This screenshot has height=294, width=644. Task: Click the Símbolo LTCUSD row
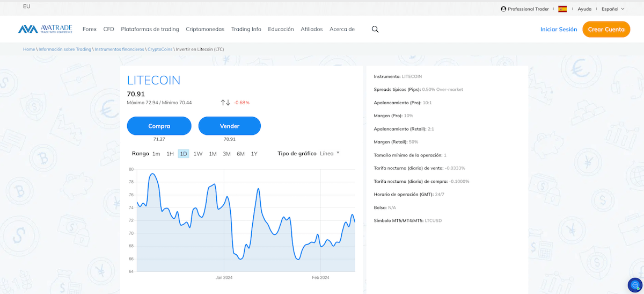click(x=408, y=220)
